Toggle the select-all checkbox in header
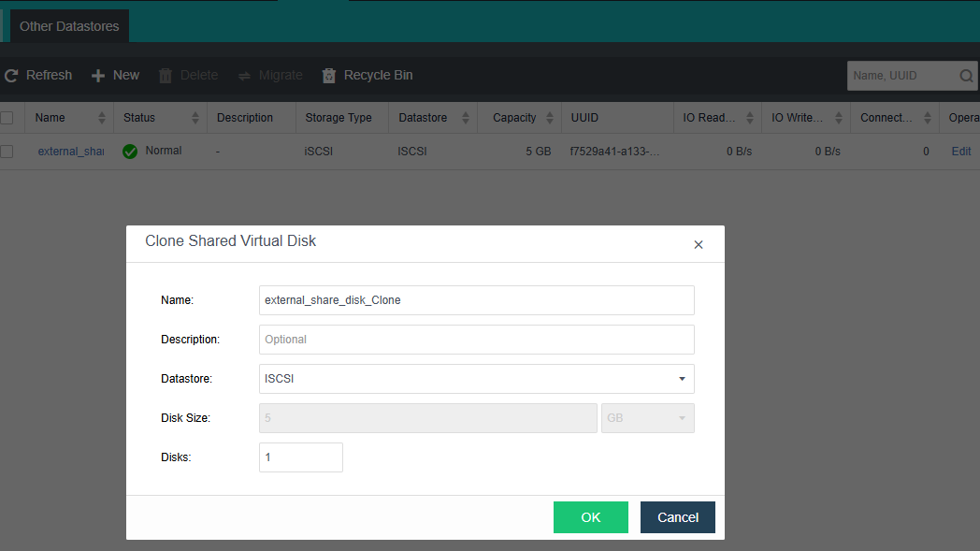 click(7, 118)
